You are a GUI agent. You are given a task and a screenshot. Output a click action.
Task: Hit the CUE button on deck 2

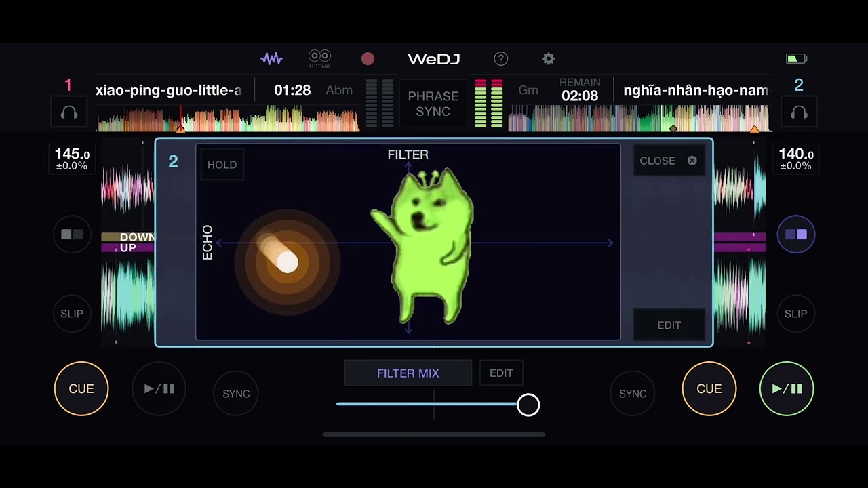pos(709,388)
